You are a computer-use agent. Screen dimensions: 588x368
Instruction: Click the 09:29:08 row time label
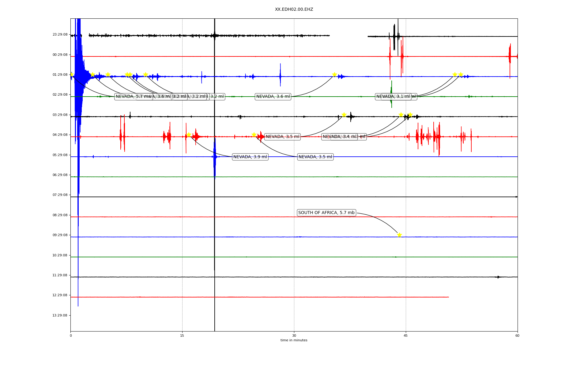tap(60, 235)
